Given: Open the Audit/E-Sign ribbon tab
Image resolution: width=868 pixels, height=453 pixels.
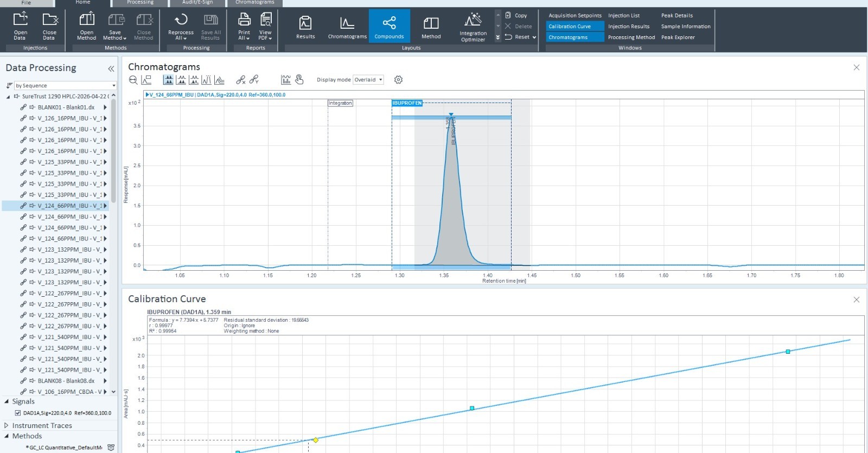Looking at the screenshot, I should pyautogui.click(x=197, y=3).
